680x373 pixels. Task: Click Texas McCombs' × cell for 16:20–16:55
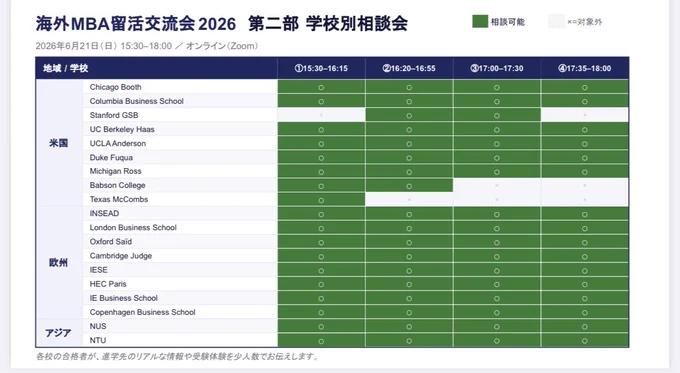409,200
